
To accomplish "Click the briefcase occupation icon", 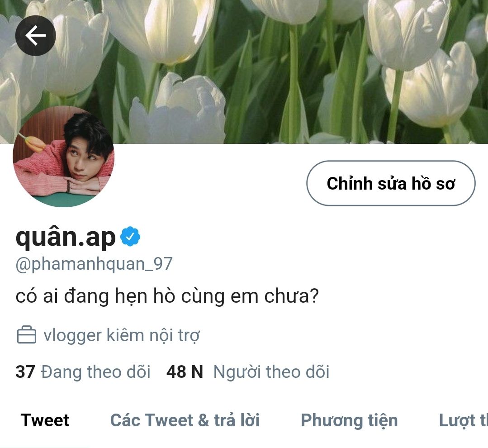I will 26,335.
